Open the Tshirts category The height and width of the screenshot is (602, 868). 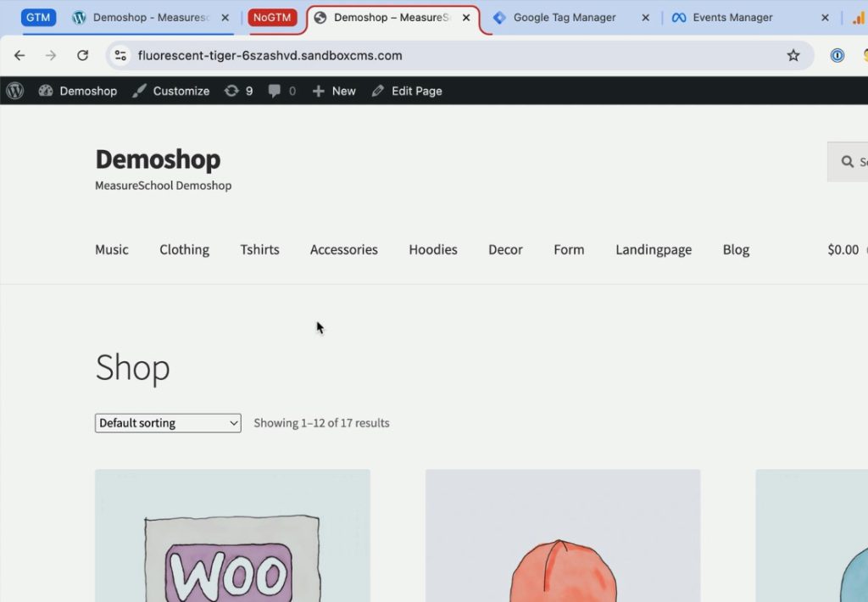tap(259, 250)
